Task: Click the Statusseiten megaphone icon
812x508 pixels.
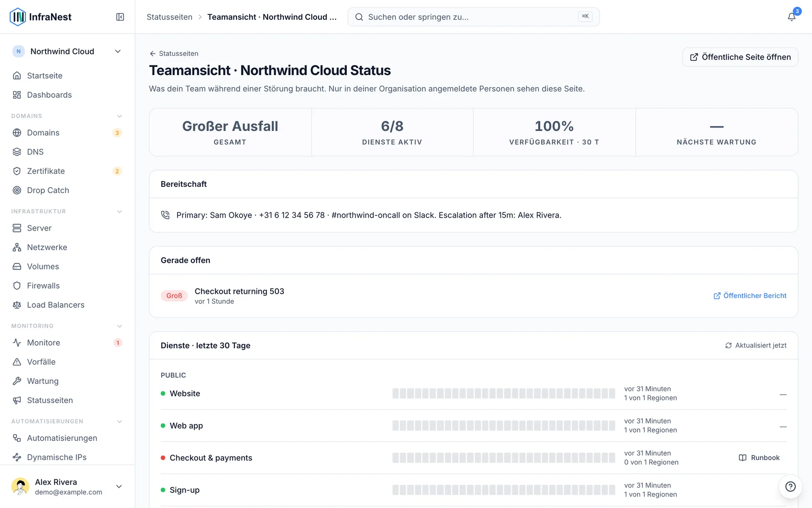Action: (17, 400)
